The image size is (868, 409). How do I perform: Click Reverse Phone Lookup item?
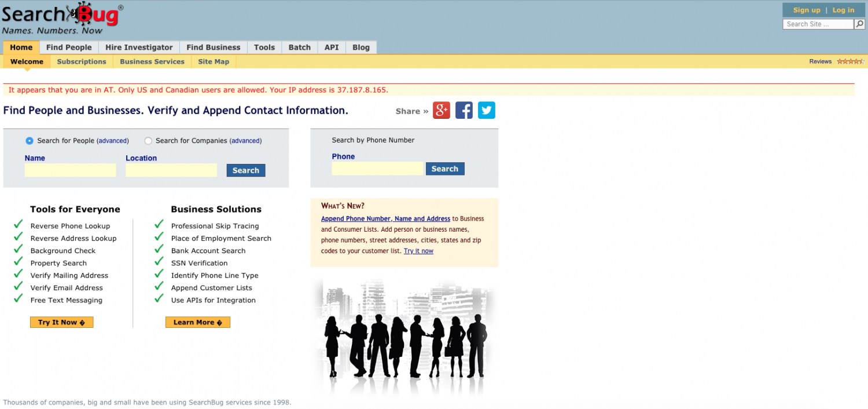[x=70, y=226]
